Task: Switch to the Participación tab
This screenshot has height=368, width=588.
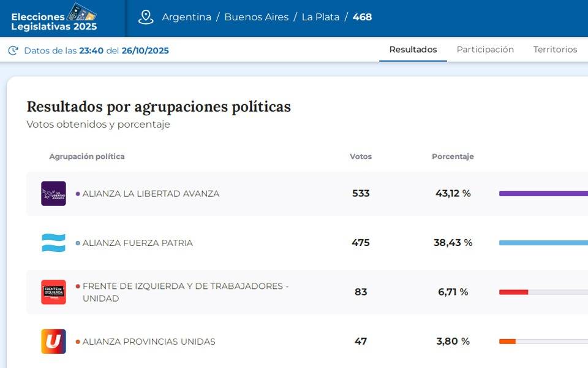Action: (485, 50)
